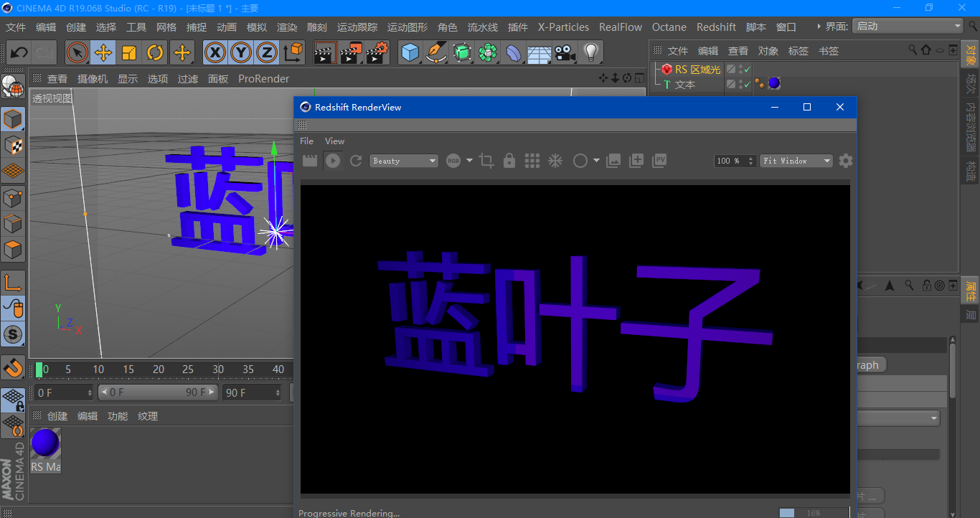Add a floor environment object

pos(540,54)
